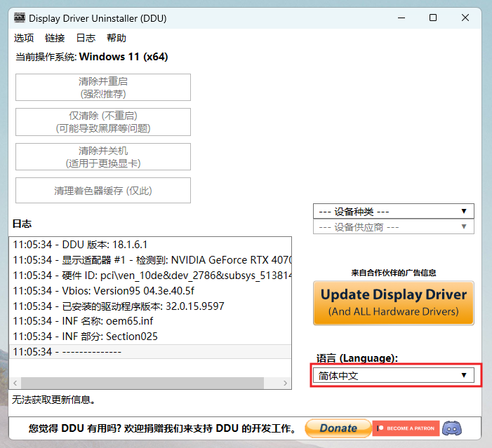Select the 硬件 ID log line

[150, 276]
